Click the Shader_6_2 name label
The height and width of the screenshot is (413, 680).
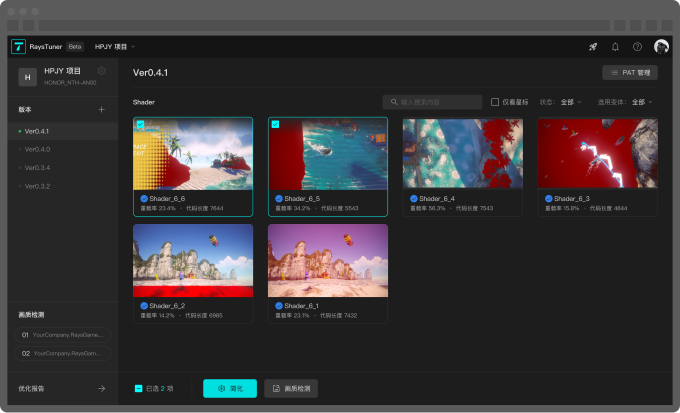(167, 306)
